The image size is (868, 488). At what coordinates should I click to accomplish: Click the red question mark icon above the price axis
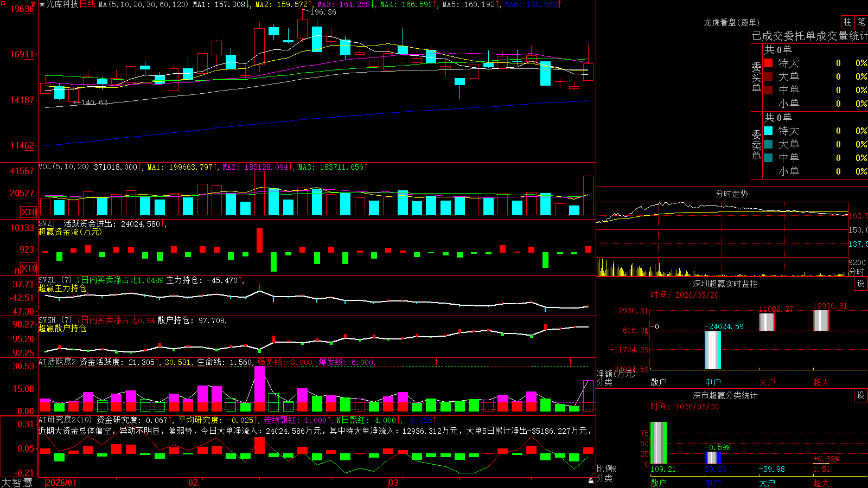(x=34, y=4)
